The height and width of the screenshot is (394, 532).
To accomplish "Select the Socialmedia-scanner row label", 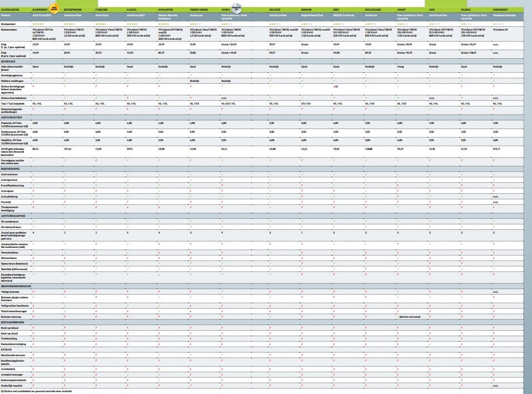I will pyautogui.click(x=13, y=355).
